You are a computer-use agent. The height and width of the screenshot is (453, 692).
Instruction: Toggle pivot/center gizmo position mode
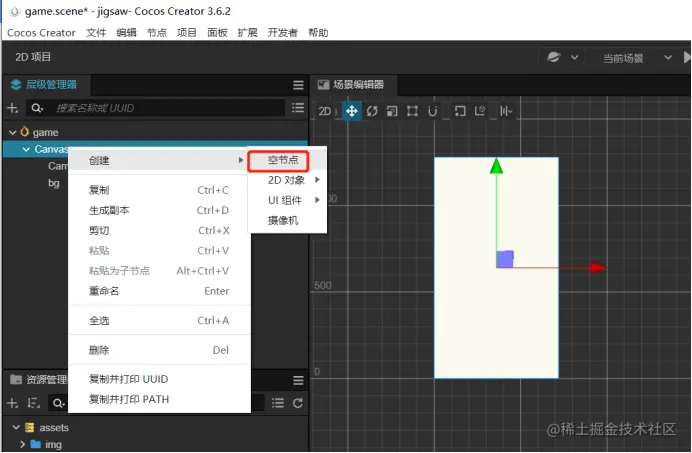pos(460,111)
